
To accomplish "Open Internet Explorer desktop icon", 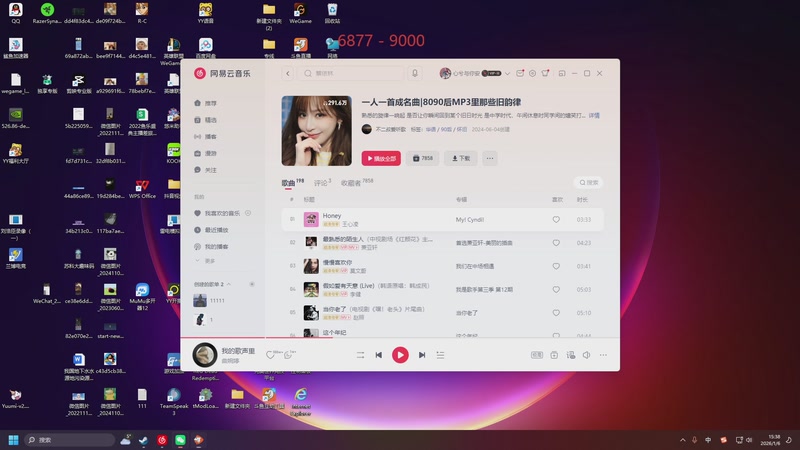I will [x=301, y=401].
